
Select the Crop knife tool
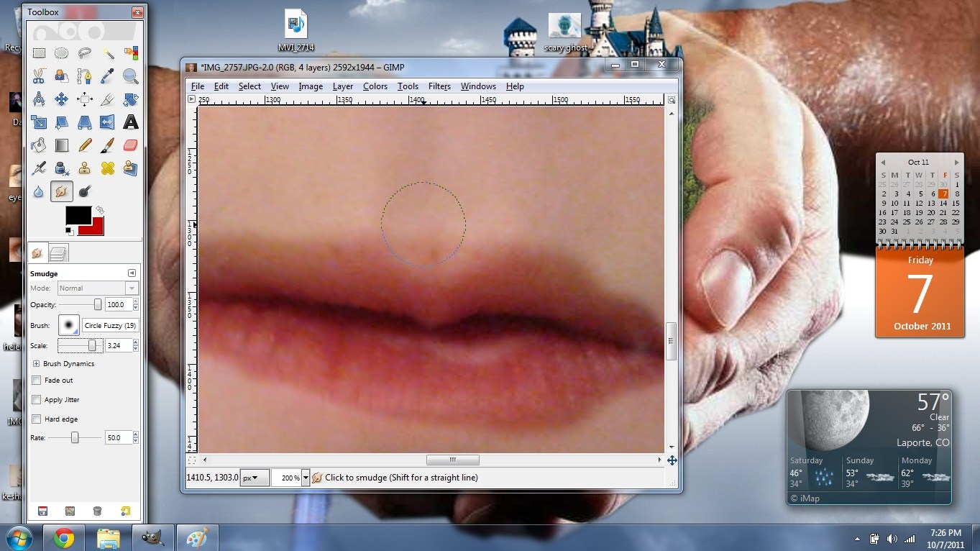click(108, 99)
